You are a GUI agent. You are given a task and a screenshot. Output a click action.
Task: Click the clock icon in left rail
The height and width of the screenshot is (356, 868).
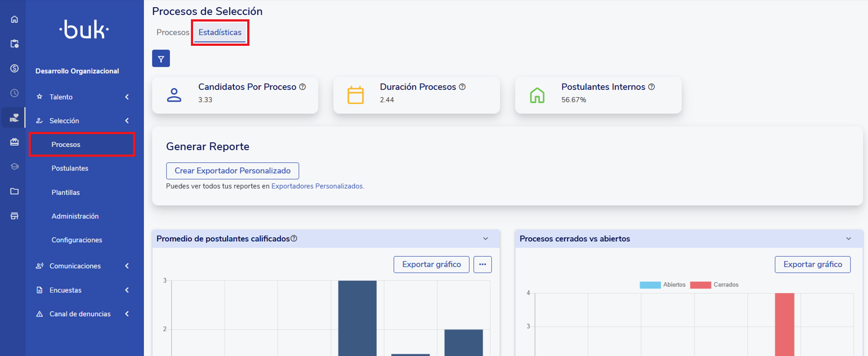[14, 93]
